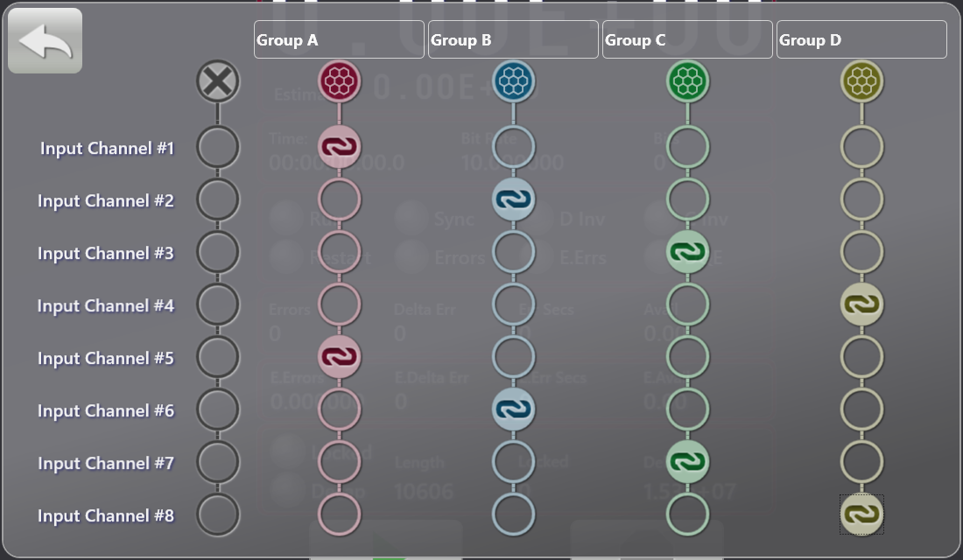Viewport: 963px width, 560px height.
Task: Assign Input Channel #4 to Group C
Action: point(688,304)
